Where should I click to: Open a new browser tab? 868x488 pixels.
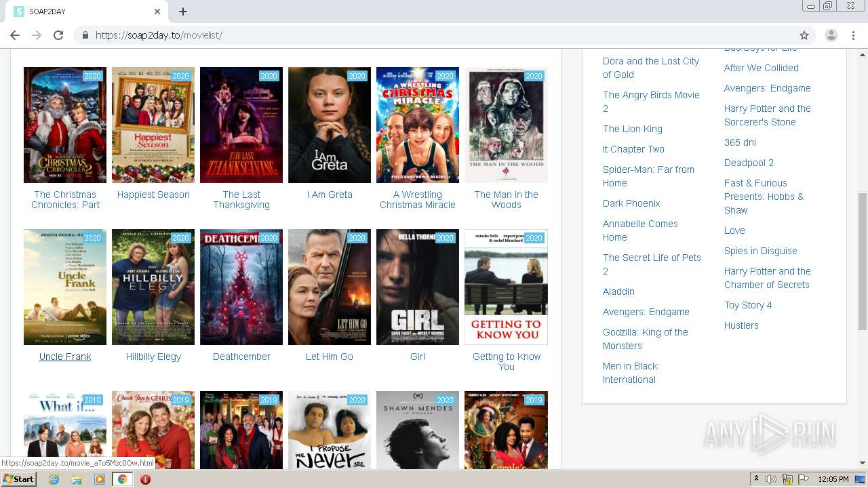click(183, 12)
